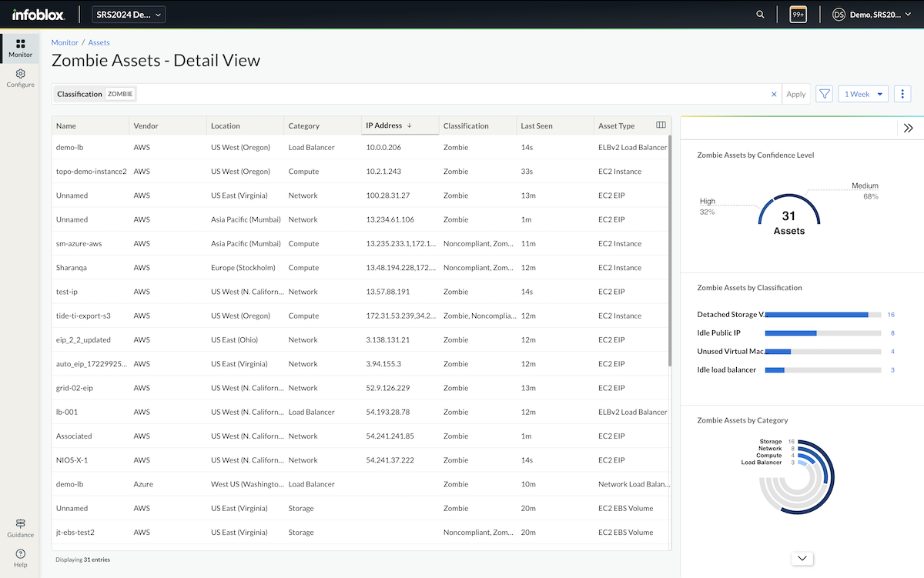Clear the classification filter with X
Image resolution: width=924 pixels, height=578 pixels.
click(774, 94)
